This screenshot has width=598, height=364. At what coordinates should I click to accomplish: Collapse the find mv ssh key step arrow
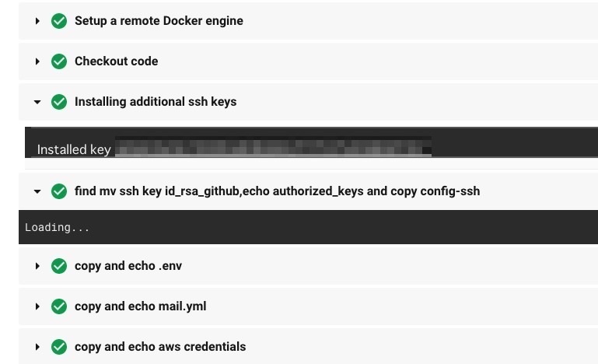37,191
